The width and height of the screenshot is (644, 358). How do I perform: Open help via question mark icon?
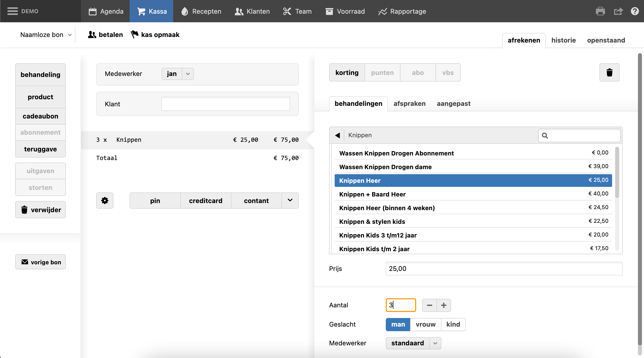point(635,11)
